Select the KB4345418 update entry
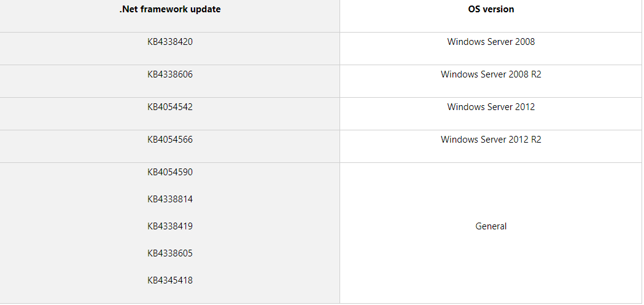 pyautogui.click(x=170, y=280)
